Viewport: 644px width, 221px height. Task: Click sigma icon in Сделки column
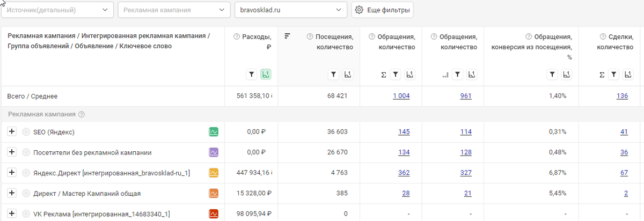pyautogui.click(x=602, y=75)
